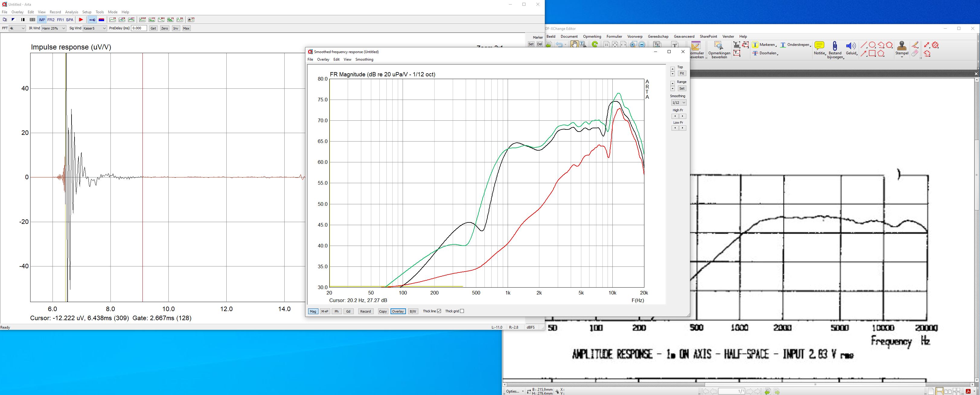Select IMP impulse response mode
Screen dimensions: 980x395
[x=42, y=20]
